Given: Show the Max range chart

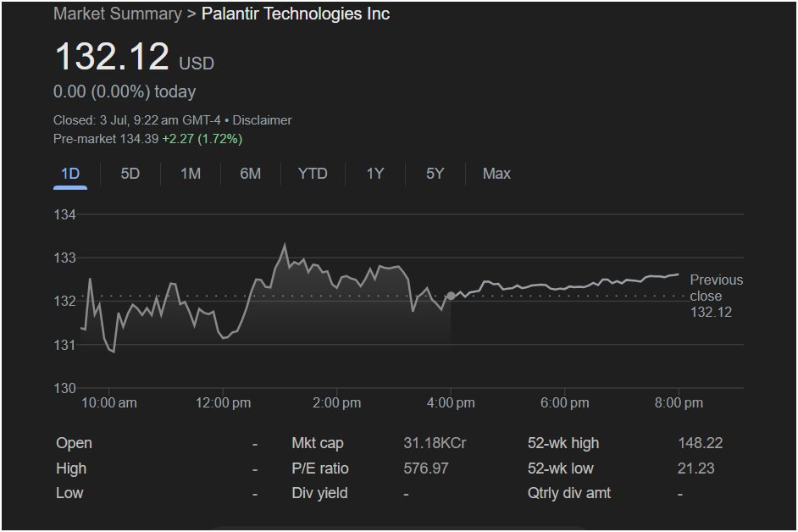Looking at the screenshot, I should point(496,175).
